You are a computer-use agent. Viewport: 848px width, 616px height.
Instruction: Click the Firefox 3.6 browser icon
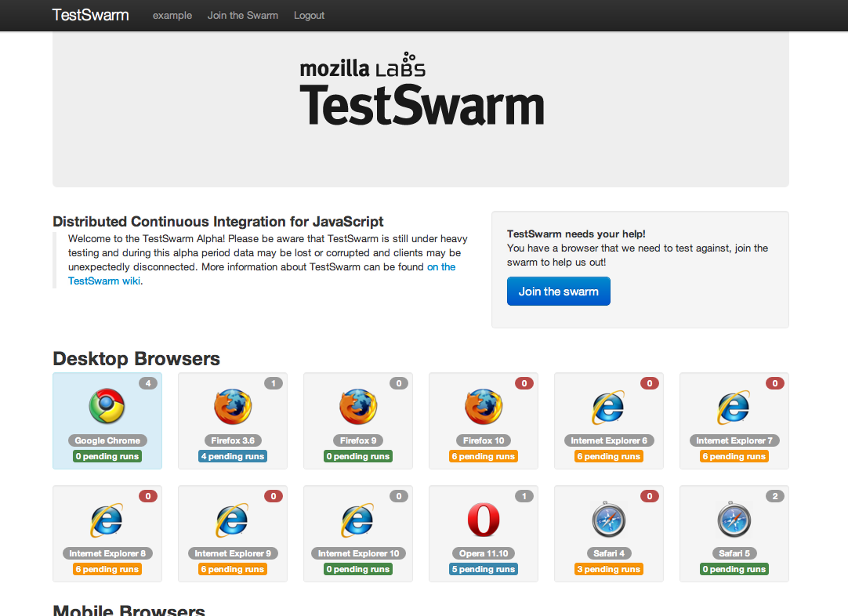pos(233,406)
